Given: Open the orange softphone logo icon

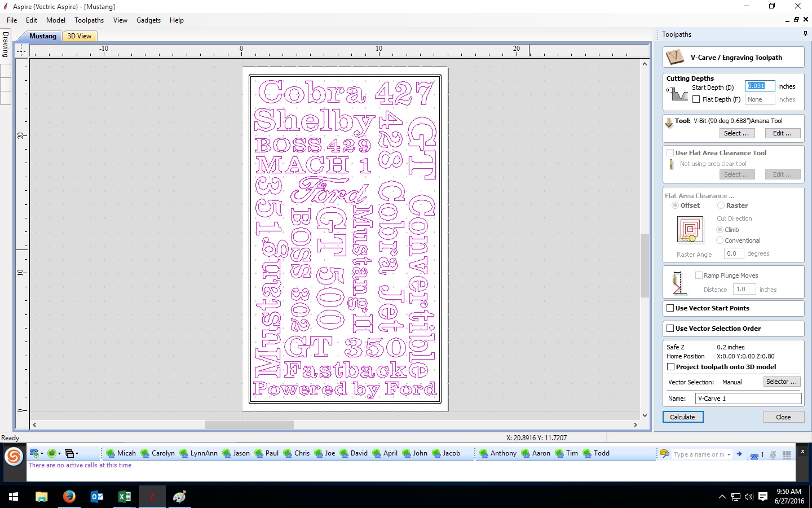Looking at the screenshot, I should [x=14, y=456].
